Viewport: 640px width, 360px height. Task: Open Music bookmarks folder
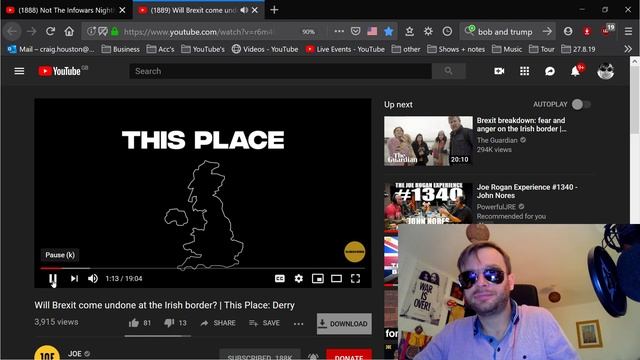507,49
